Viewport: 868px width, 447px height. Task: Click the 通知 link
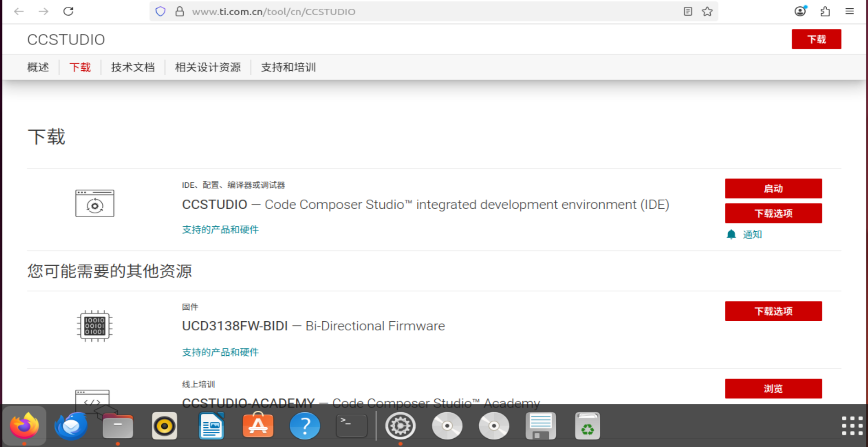(752, 235)
